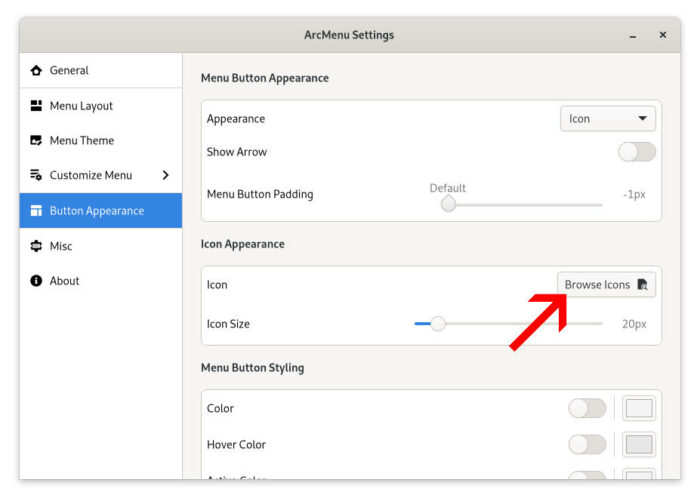Viewport: 700px width, 501px height.
Task: Open Menu Theme settings
Action: click(x=101, y=141)
